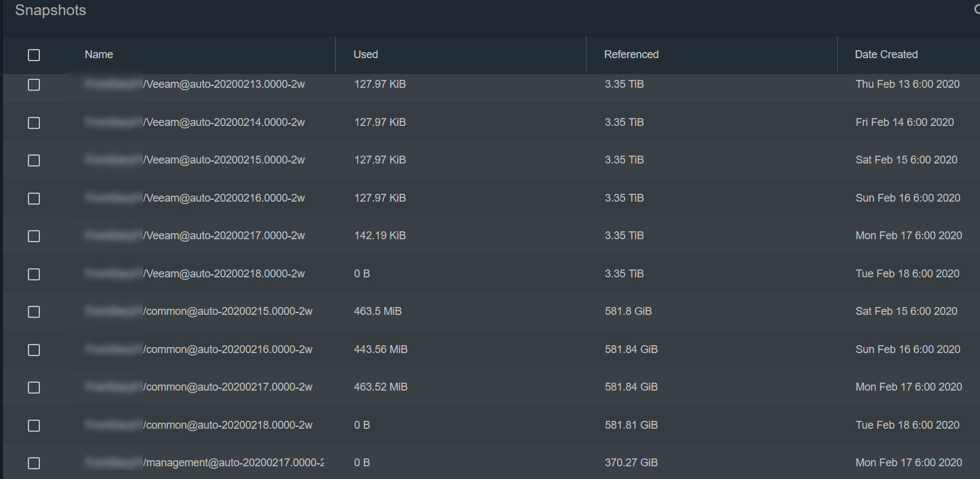Image resolution: width=980 pixels, height=479 pixels.
Task: Select the common@auto-20200218.0000-2w snapshot checkbox
Action: (34, 426)
